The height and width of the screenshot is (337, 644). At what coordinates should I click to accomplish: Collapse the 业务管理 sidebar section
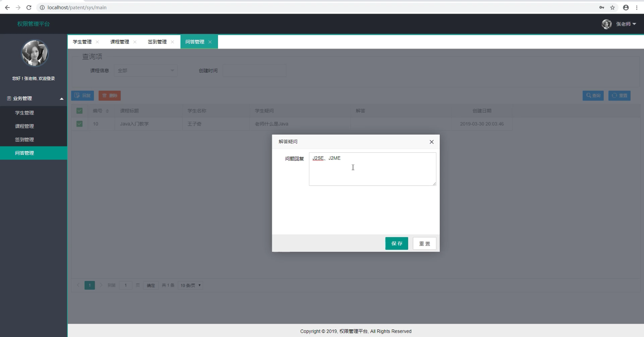coord(34,99)
